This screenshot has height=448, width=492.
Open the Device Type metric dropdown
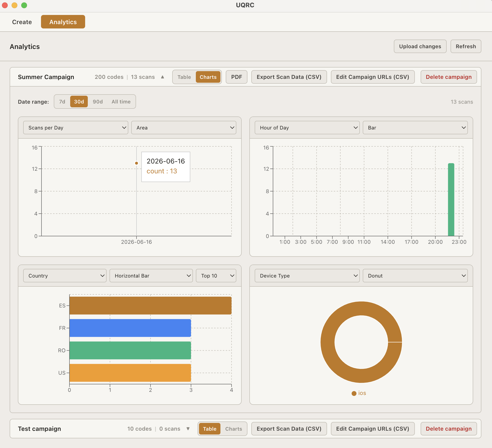(x=307, y=276)
